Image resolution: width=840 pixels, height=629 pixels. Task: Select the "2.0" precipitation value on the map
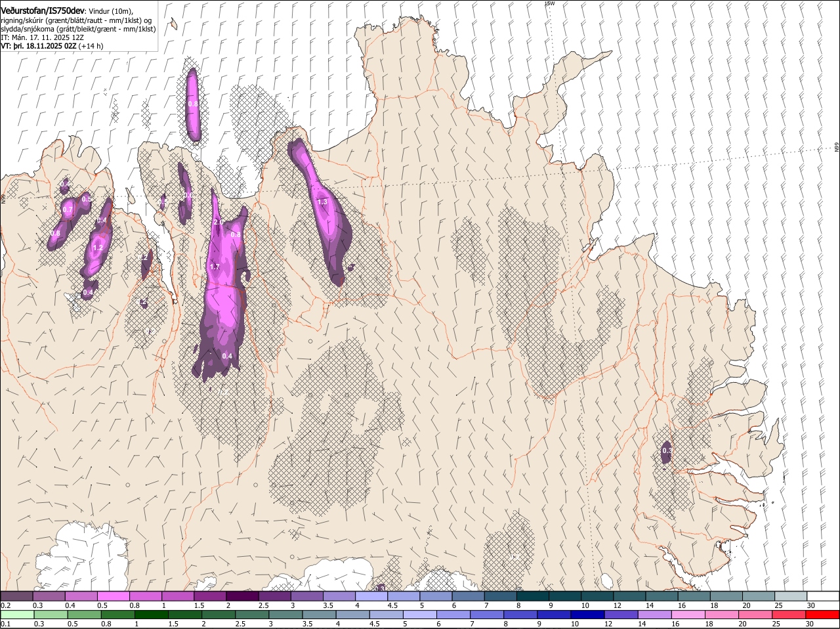[219, 223]
